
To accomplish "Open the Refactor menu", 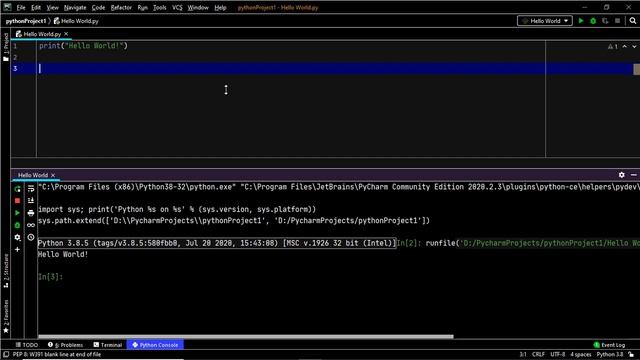I will 121,7.
